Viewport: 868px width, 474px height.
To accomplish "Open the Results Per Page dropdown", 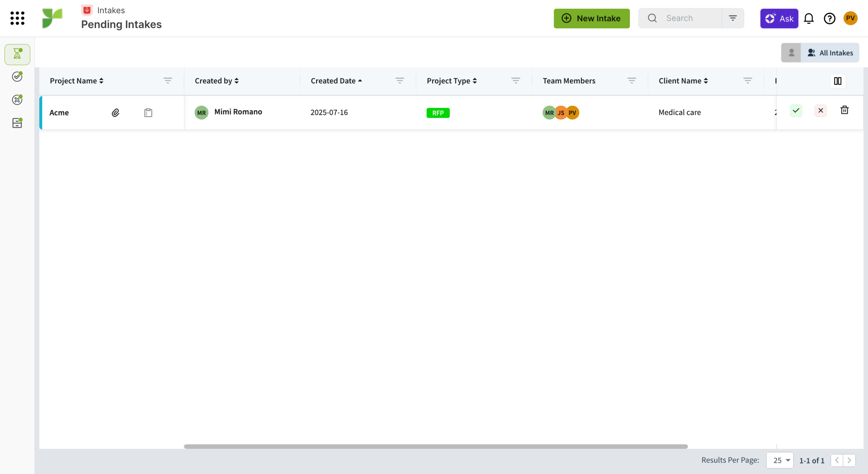I will 780,460.
